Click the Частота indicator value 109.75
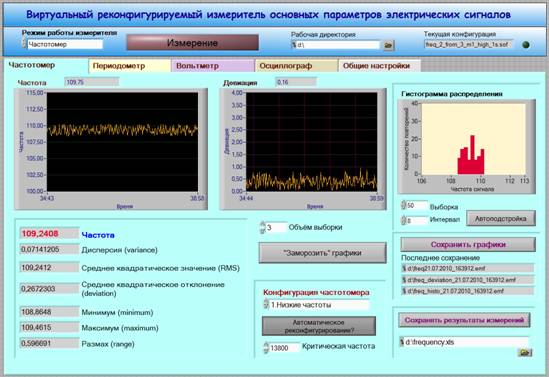Viewport: 549px width, 377px height. pyautogui.click(x=92, y=82)
